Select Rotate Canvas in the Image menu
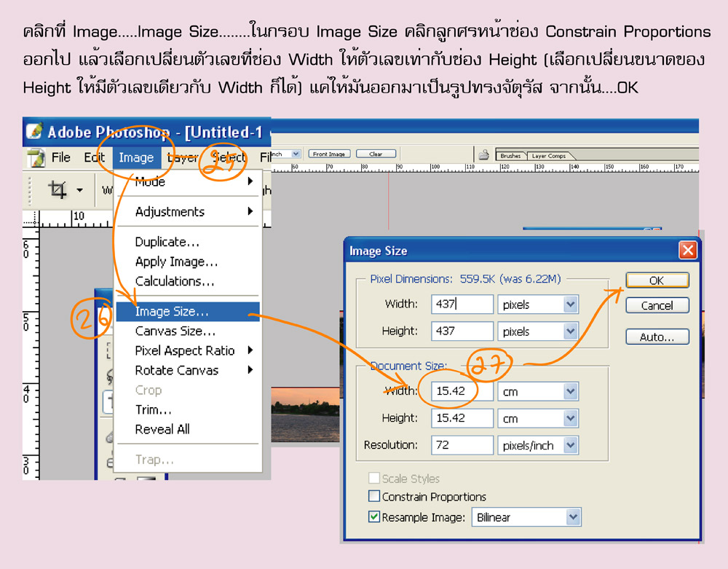 tap(176, 370)
